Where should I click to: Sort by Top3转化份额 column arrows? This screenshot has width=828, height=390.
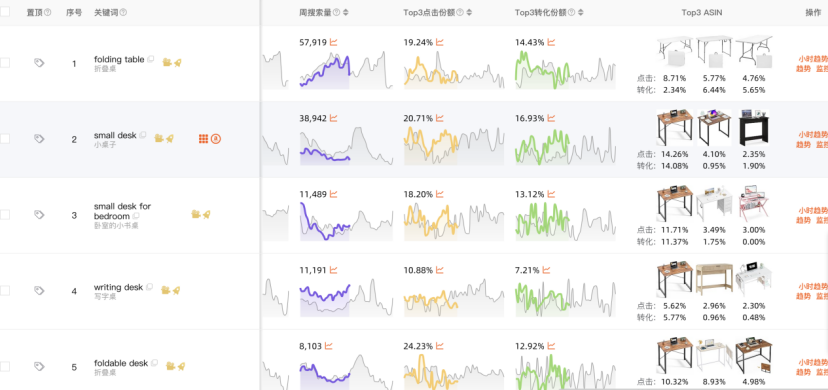click(581, 12)
